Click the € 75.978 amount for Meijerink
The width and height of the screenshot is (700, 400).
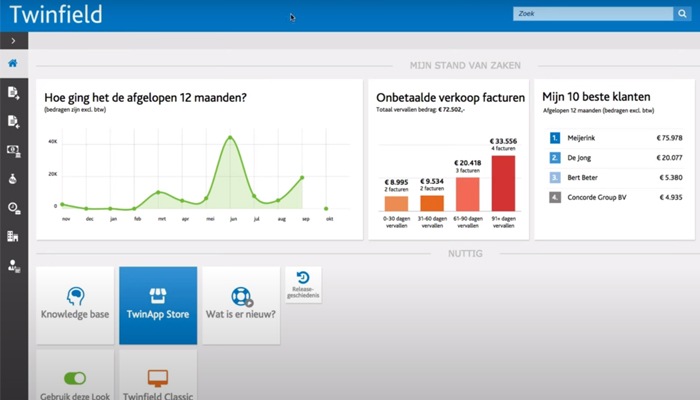pyautogui.click(x=669, y=138)
